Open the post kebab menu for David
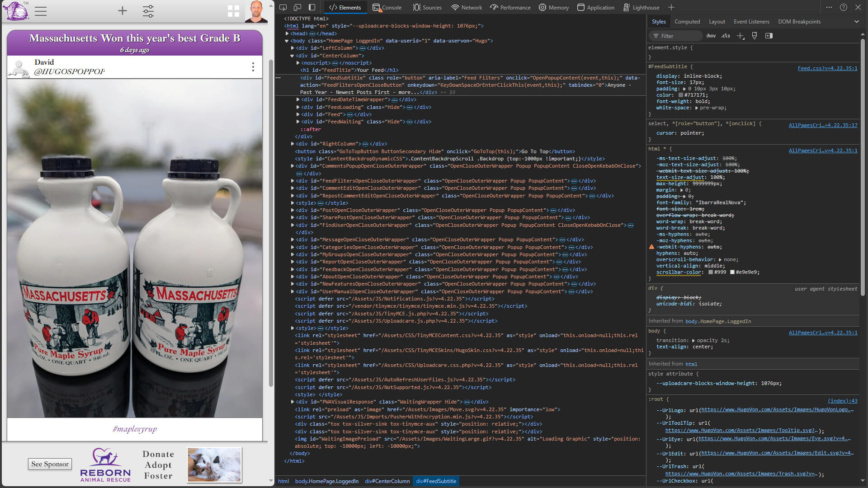The image size is (868, 488). [253, 67]
